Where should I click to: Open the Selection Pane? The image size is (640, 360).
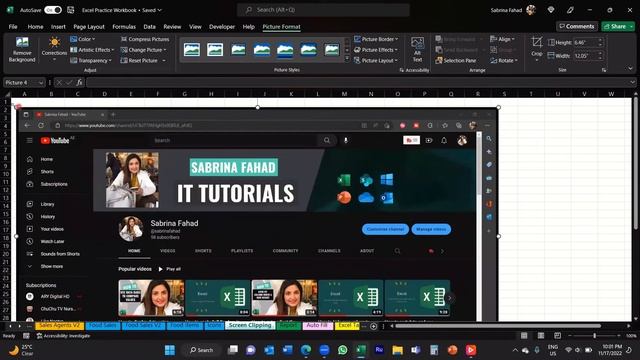pos(456,60)
